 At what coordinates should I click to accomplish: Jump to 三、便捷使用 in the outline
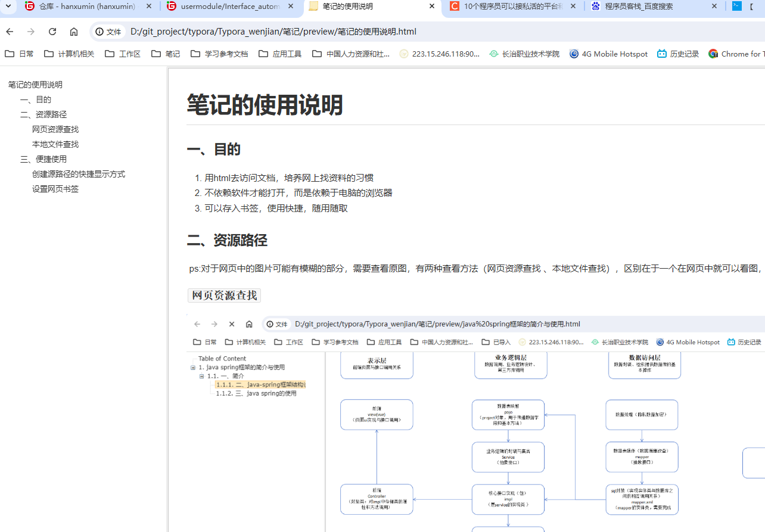pos(43,159)
